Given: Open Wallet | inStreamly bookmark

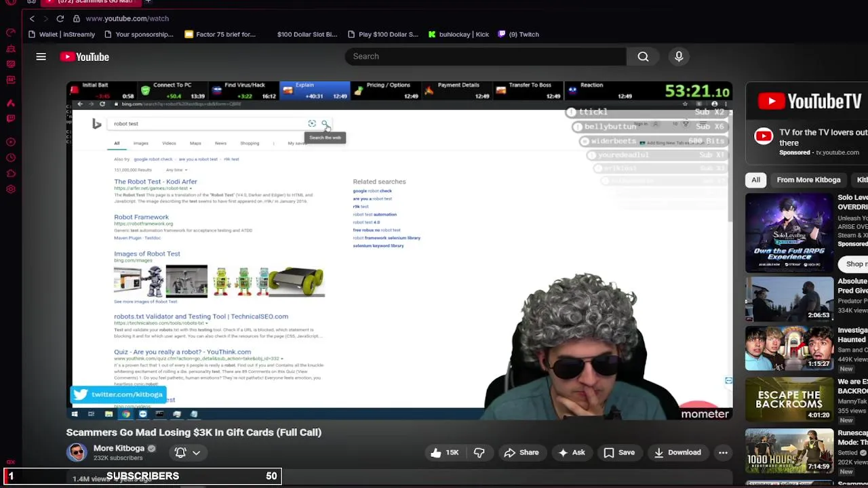Looking at the screenshot, I should [62, 35].
